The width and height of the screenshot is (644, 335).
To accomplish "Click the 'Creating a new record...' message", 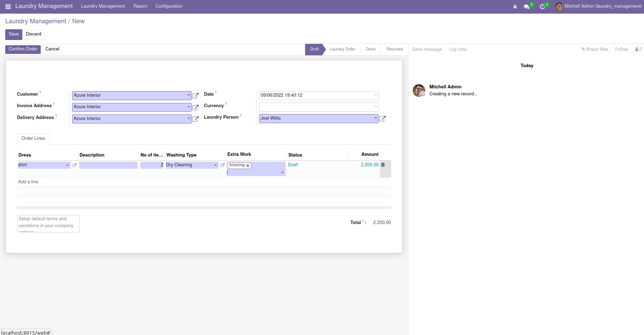I will [x=453, y=94].
